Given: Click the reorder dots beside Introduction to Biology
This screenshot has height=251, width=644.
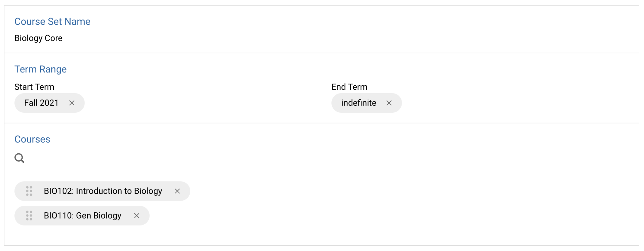Looking at the screenshot, I should click(x=29, y=191).
